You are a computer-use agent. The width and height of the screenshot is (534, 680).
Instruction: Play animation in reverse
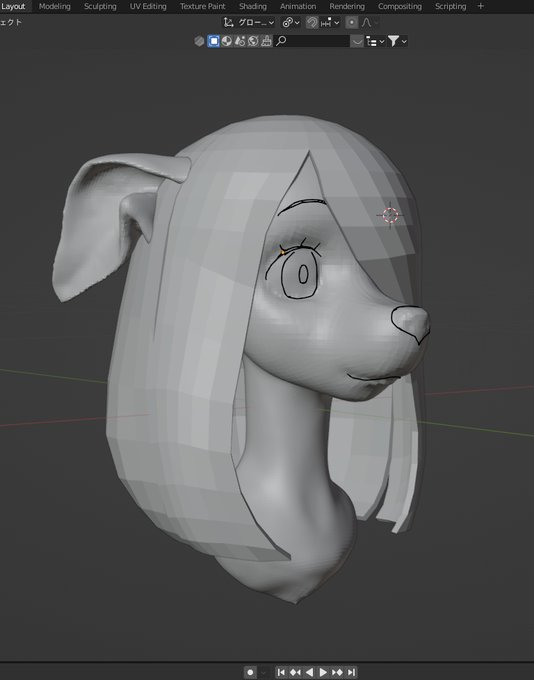[309, 673]
